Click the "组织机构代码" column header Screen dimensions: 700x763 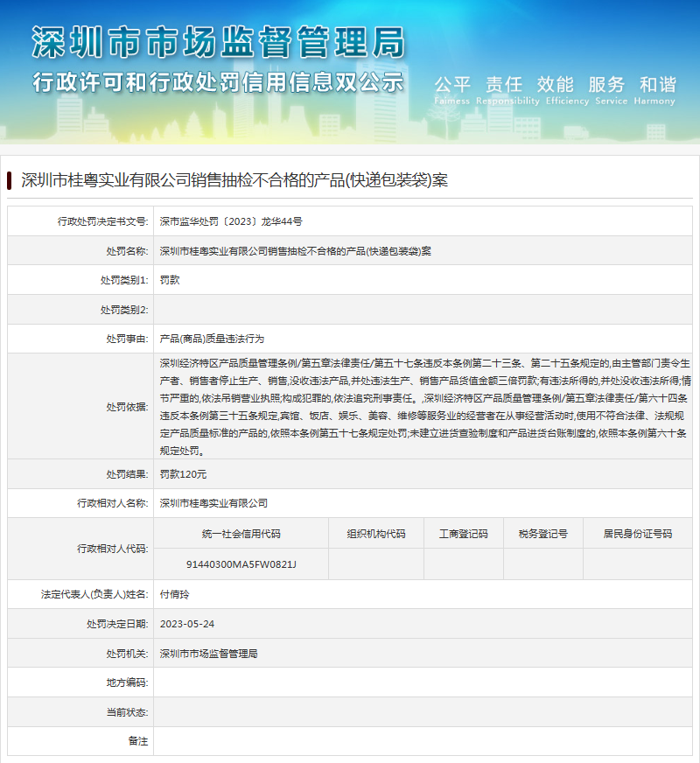pyautogui.click(x=376, y=535)
